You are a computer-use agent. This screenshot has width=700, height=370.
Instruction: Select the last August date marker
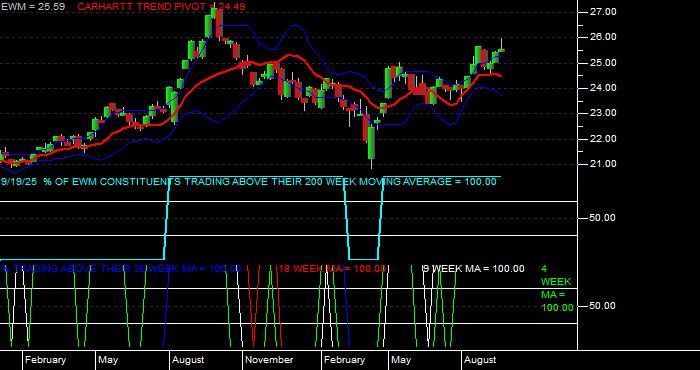(x=480, y=360)
